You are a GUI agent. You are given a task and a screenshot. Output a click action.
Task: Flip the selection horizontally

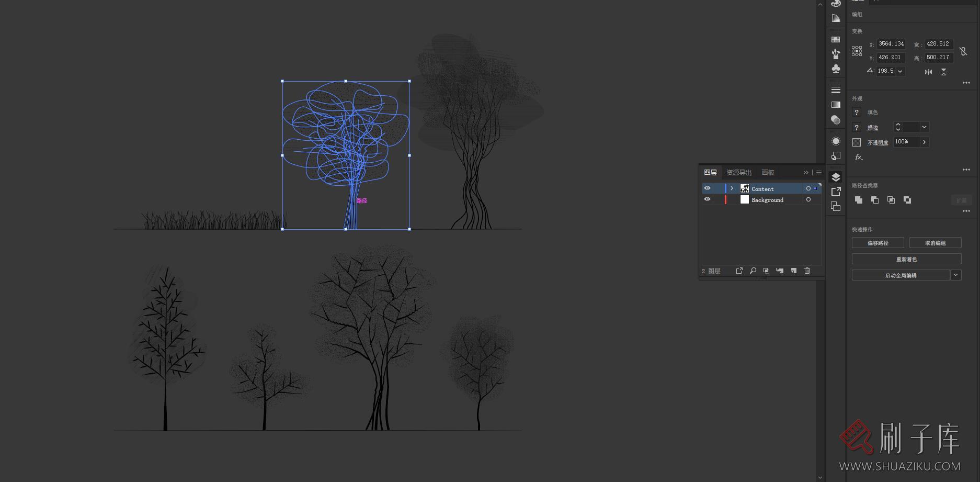pyautogui.click(x=928, y=72)
